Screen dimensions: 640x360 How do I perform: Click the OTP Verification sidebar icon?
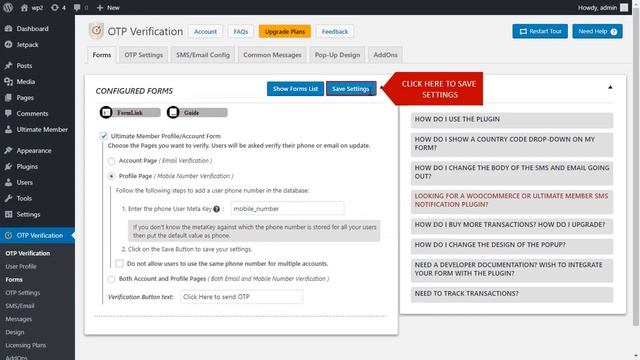click(8, 235)
